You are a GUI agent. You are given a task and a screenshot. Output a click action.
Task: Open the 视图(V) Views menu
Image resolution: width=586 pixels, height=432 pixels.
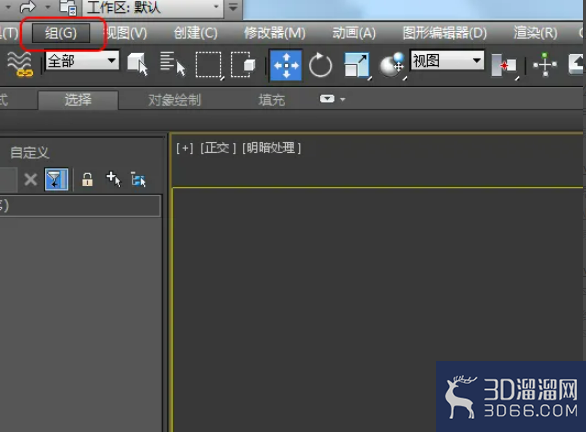(126, 33)
